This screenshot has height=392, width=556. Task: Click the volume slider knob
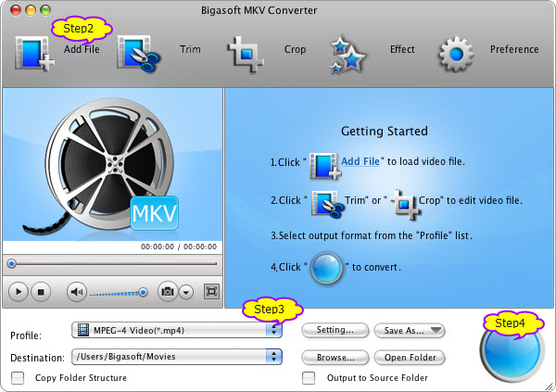pyautogui.click(x=144, y=292)
